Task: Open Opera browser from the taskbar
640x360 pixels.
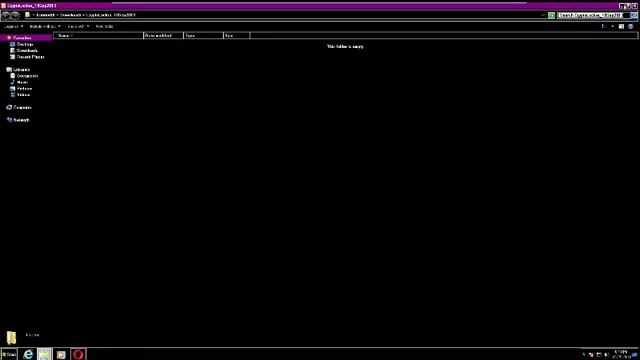Action: pos(78,354)
